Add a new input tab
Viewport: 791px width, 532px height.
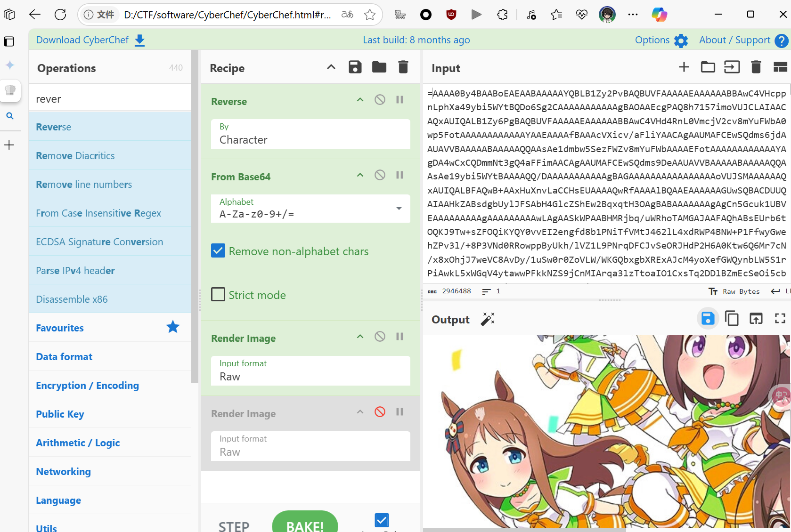coord(684,67)
